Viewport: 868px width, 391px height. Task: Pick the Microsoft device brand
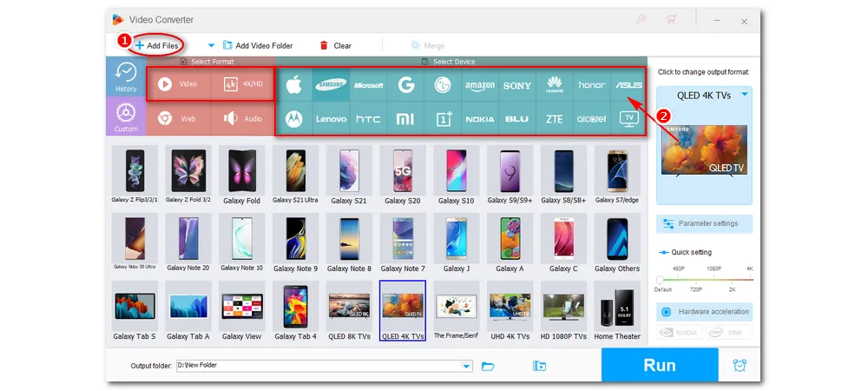pos(368,85)
